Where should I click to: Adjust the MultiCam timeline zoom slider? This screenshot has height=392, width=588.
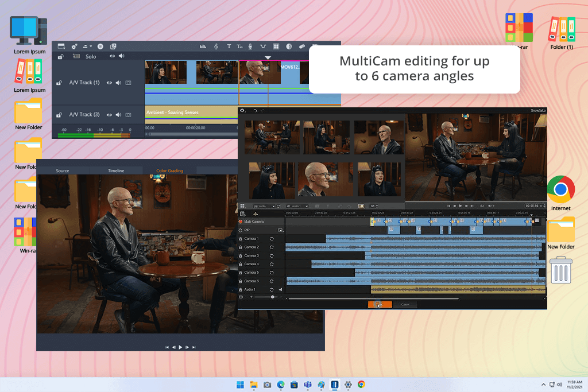(266, 297)
